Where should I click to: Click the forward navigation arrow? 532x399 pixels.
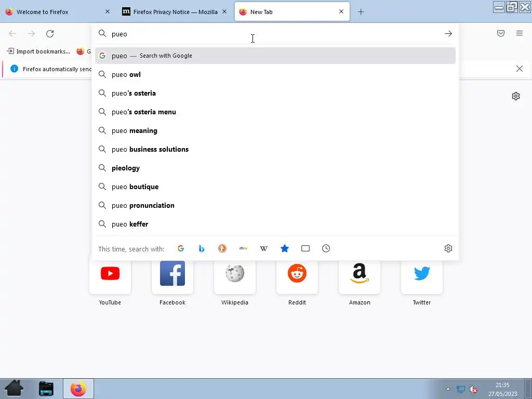click(31, 34)
